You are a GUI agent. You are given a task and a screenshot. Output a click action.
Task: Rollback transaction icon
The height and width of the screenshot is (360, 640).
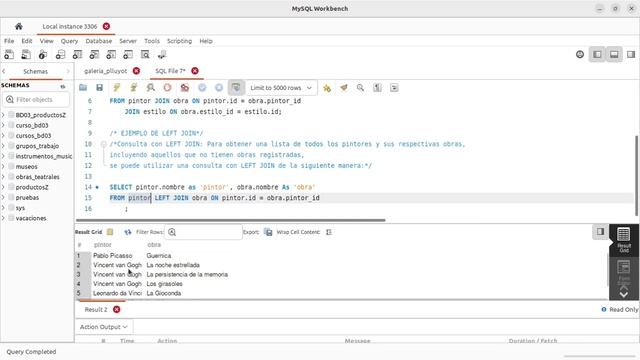219,88
